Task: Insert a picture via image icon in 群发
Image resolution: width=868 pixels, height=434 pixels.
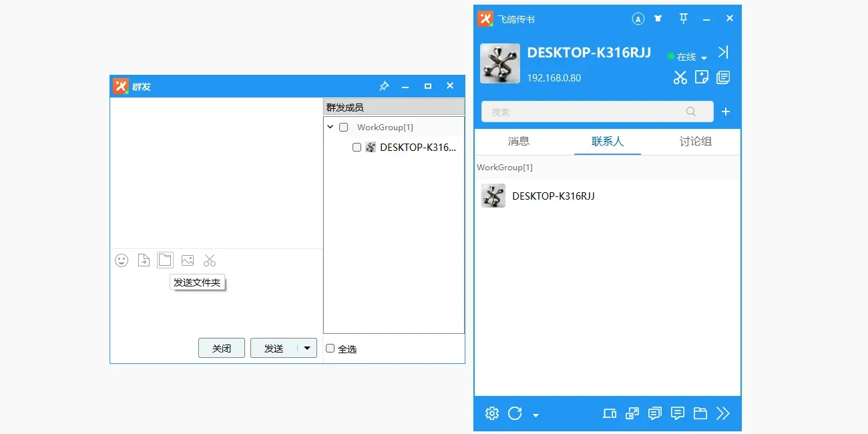Action: [x=188, y=260]
